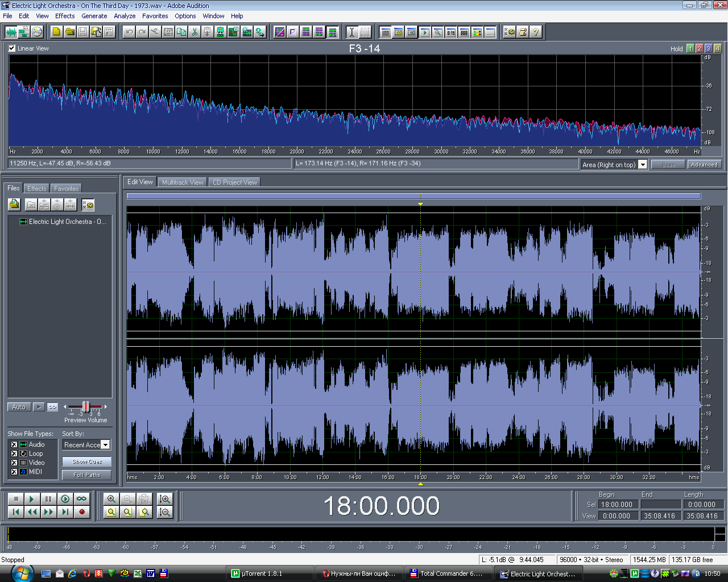Open the Area (Right on top) dropdown
The height and width of the screenshot is (582, 728).
click(x=643, y=165)
